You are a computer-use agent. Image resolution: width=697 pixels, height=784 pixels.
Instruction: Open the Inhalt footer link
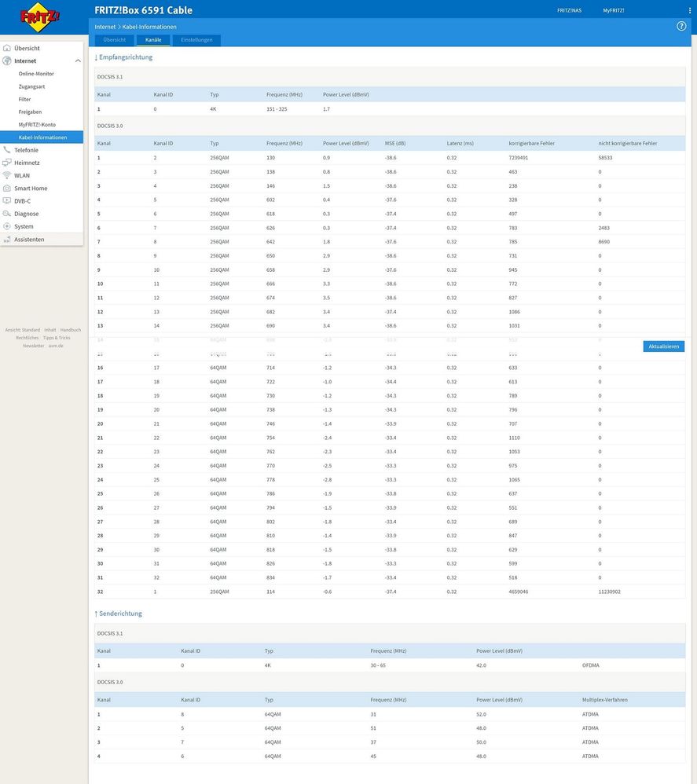coord(50,330)
